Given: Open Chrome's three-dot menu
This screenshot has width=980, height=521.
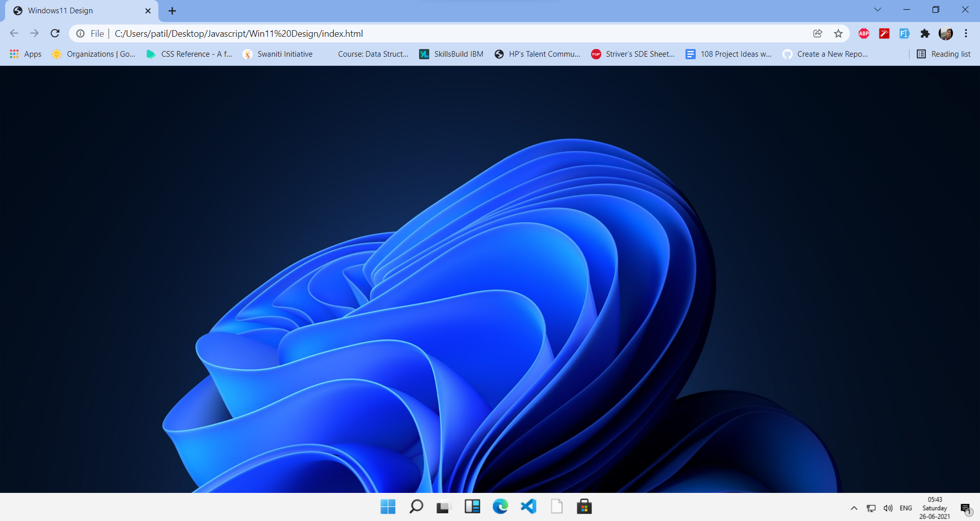Looking at the screenshot, I should [x=966, y=33].
